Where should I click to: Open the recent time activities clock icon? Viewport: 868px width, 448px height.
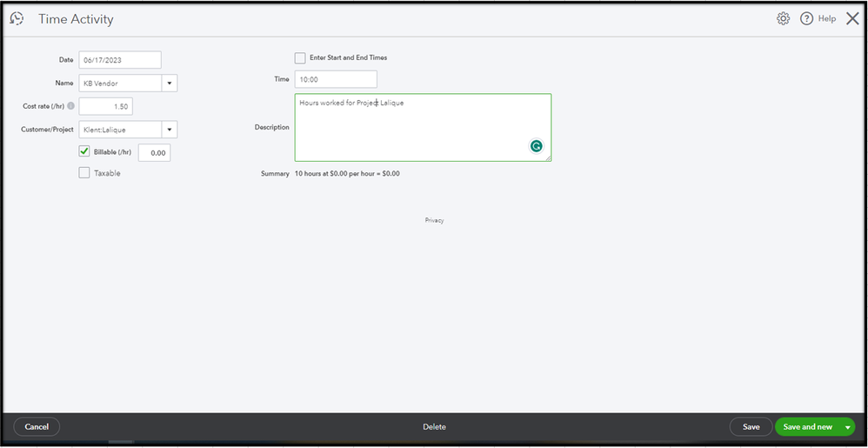[17, 19]
